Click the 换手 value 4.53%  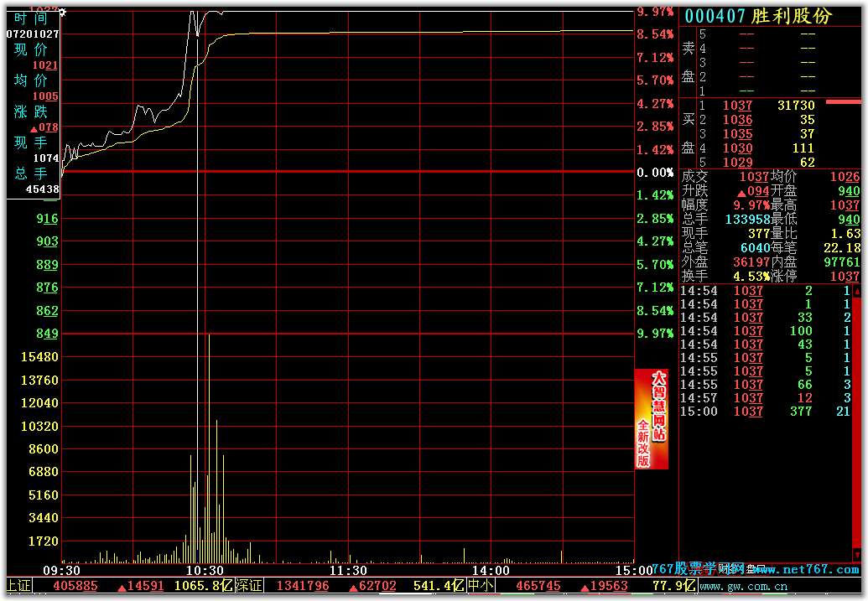click(x=751, y=276)
